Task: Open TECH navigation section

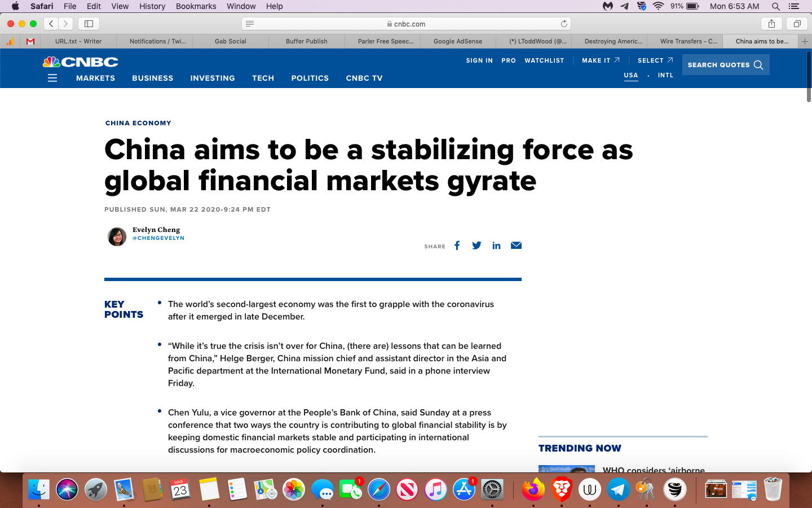Action: 263,78
